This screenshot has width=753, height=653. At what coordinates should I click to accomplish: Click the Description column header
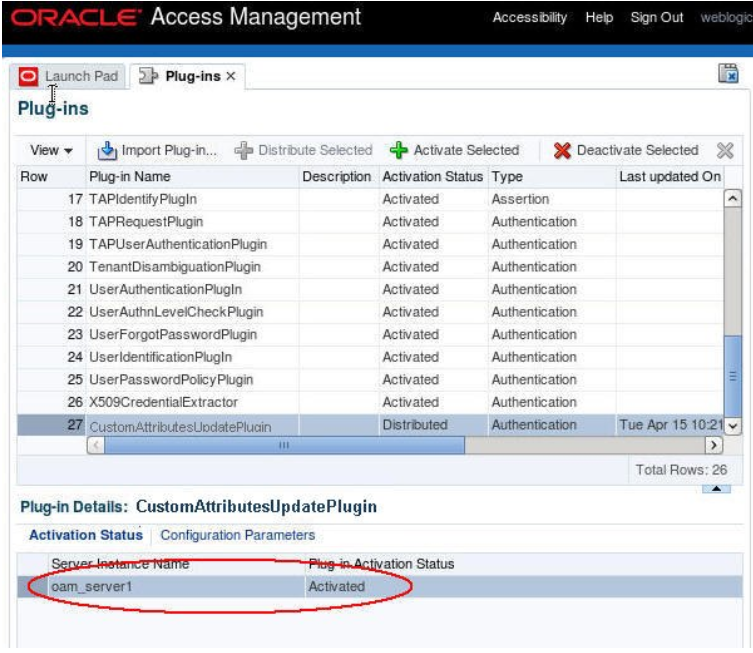[x=337, y=177]
